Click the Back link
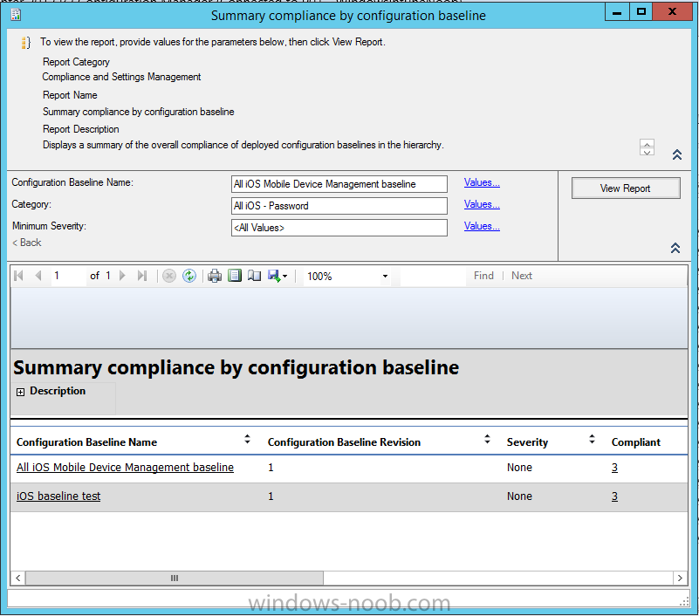Screen dimensions: 699x616 point(27,243)
